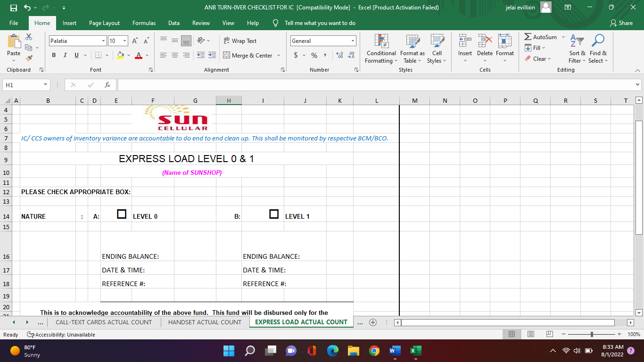This screenshot has width=644, height=362.
Task: Switch to Page Break Preview in status bar
Action: tap(549, 334)
